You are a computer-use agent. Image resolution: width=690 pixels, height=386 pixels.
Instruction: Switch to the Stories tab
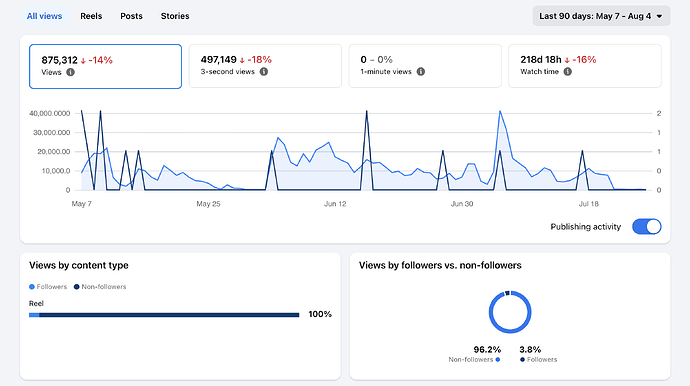click(175, 16)
